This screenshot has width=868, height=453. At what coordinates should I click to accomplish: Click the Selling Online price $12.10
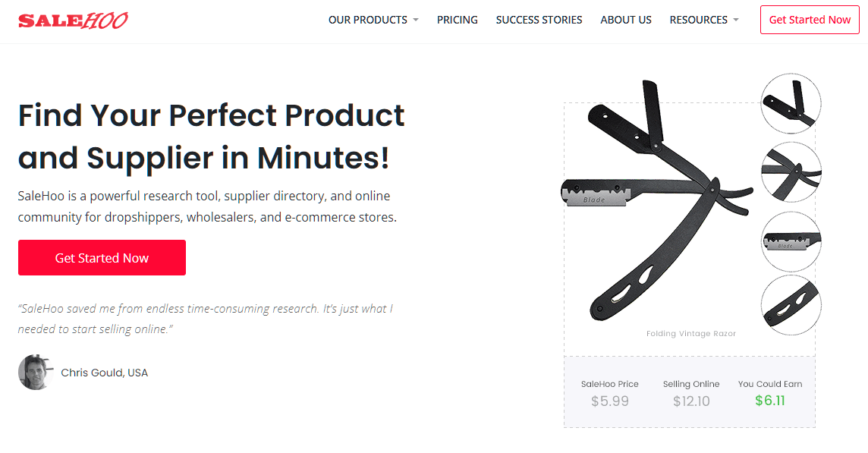tap(691, 401)
